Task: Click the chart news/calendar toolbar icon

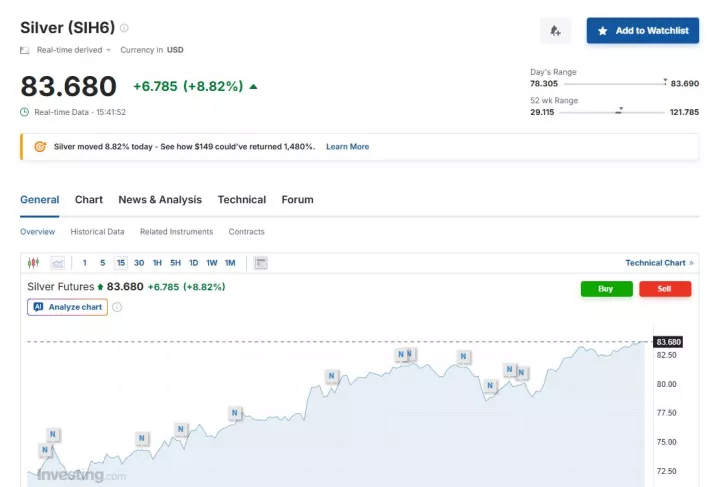Action: click(261, 263)
